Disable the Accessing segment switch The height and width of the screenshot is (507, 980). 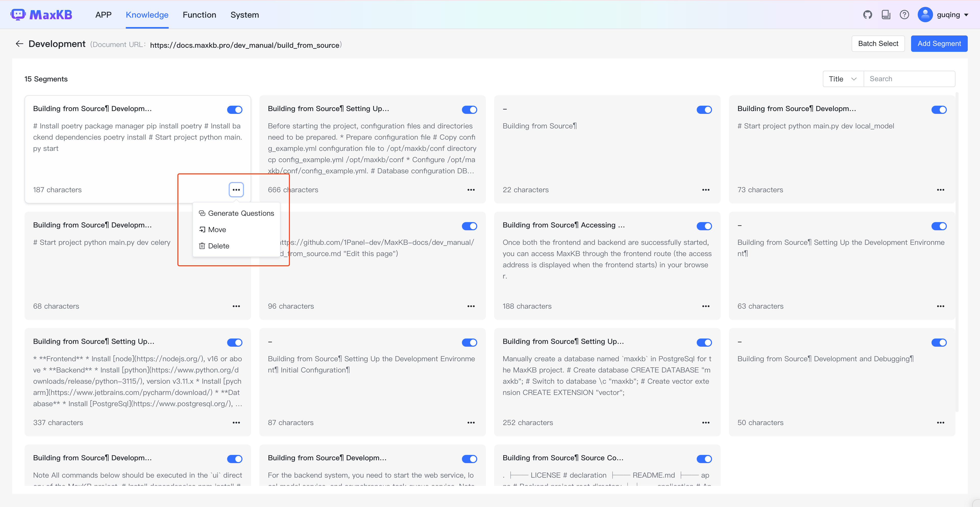[x=704, y=226]
